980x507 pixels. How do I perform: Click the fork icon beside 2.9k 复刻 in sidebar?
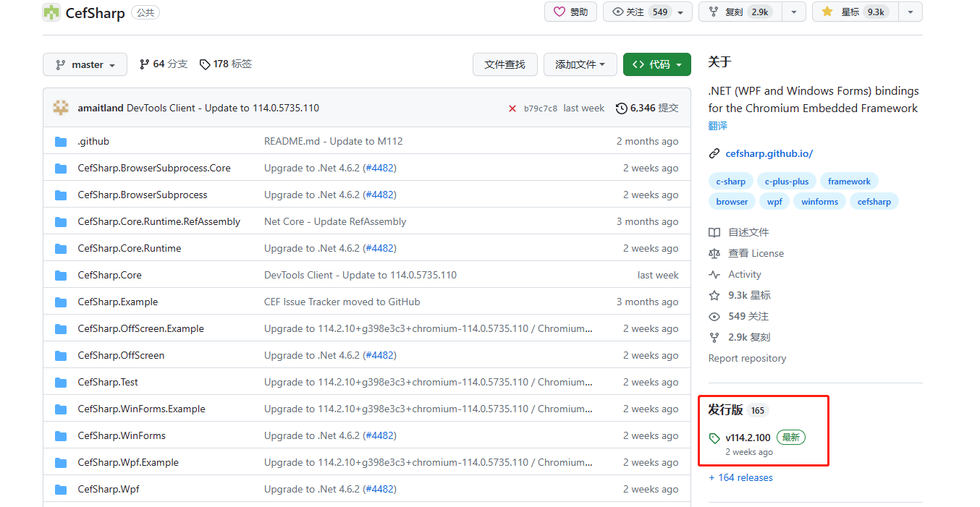(714, 338)
